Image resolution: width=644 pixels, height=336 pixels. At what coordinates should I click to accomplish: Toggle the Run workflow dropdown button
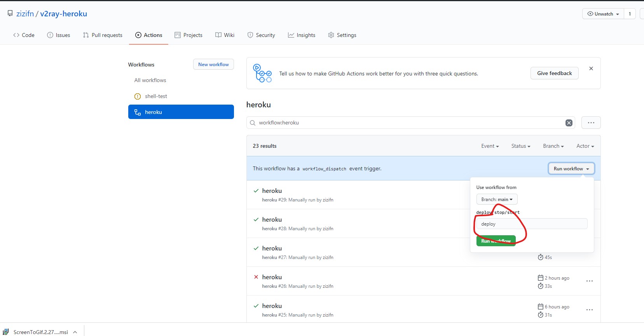click(571, 169)
